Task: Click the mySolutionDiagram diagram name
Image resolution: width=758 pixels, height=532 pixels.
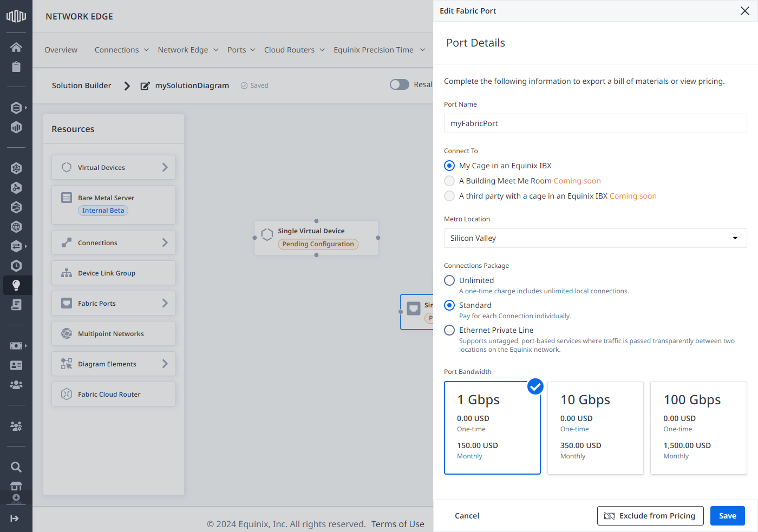Action: point(192,86)
